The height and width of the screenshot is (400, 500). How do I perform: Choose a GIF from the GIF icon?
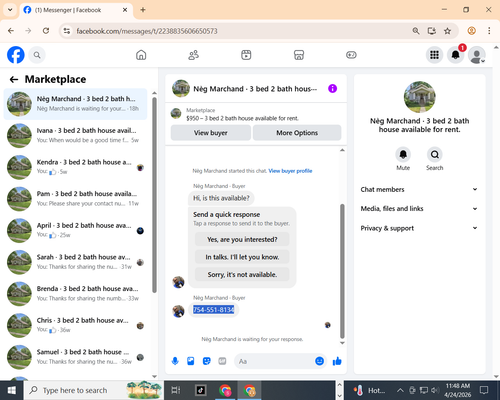pyautogui.click(x=222, y=361)
